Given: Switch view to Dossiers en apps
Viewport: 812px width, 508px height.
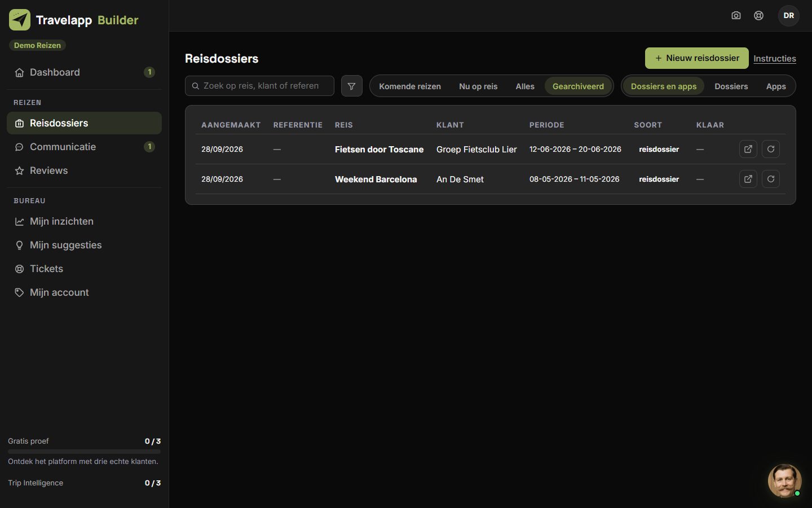Looking at the screenshot, I should [x=664, y=86].
